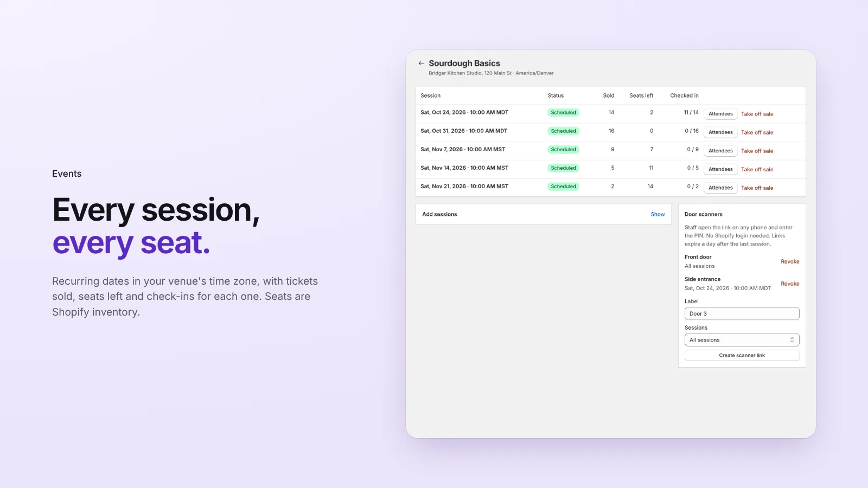Click the '0 / 5' checked-in value

pos(693,168)
